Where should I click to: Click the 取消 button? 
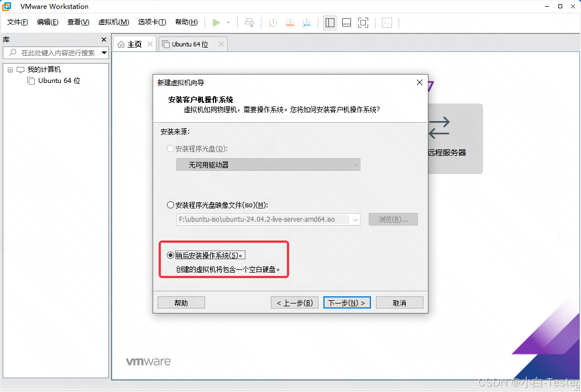pyautogui.click(x=400, y=302)
